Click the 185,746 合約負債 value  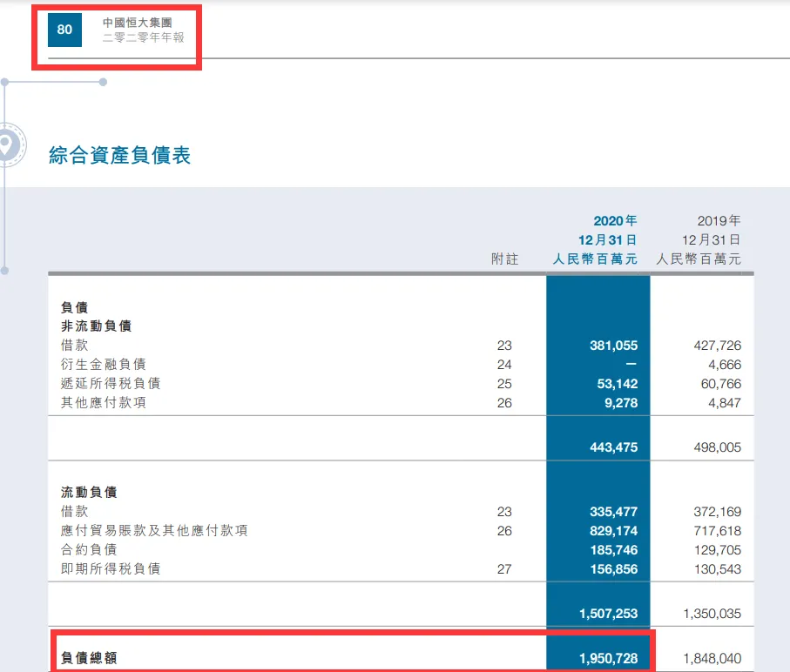(x=613, y=550)
